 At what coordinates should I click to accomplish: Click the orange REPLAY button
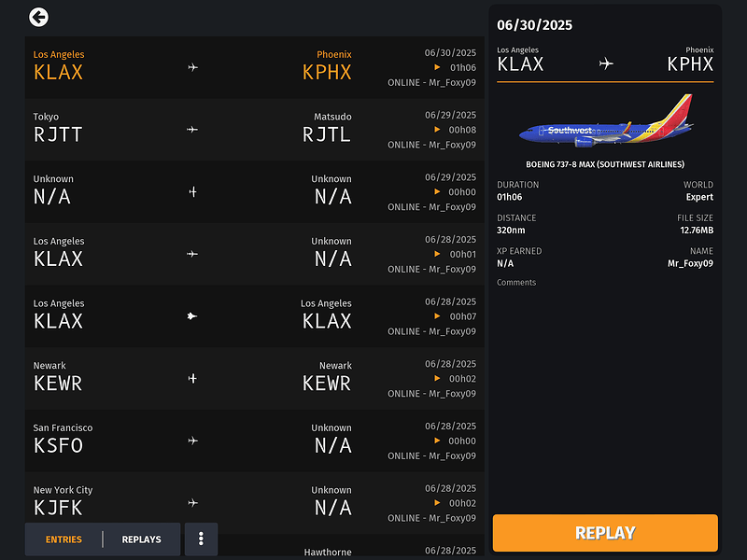pos(605,533)
